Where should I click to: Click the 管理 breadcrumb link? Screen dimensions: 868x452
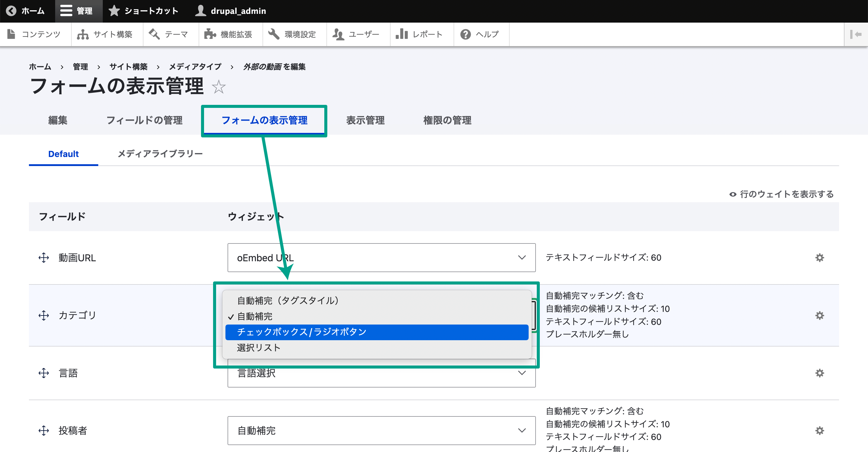click(x=80, y=67)
